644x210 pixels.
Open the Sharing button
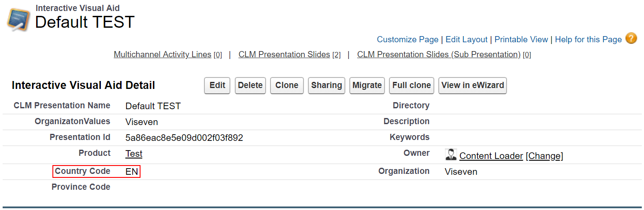[x=326, y=85]
